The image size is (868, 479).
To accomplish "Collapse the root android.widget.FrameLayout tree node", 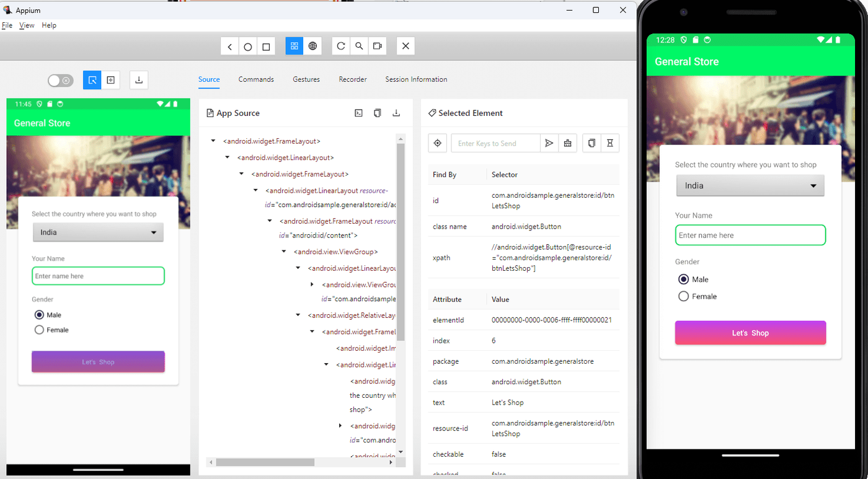I will (213, 141).
